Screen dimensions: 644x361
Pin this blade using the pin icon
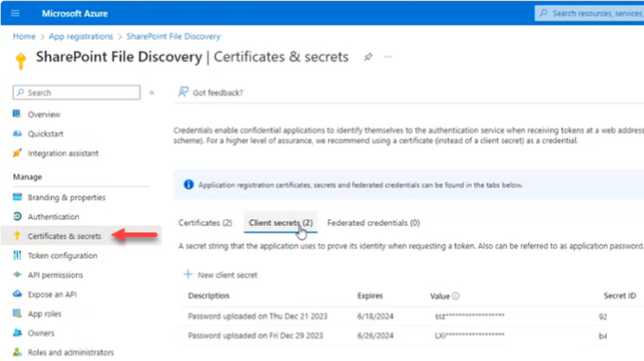[368, 57]
